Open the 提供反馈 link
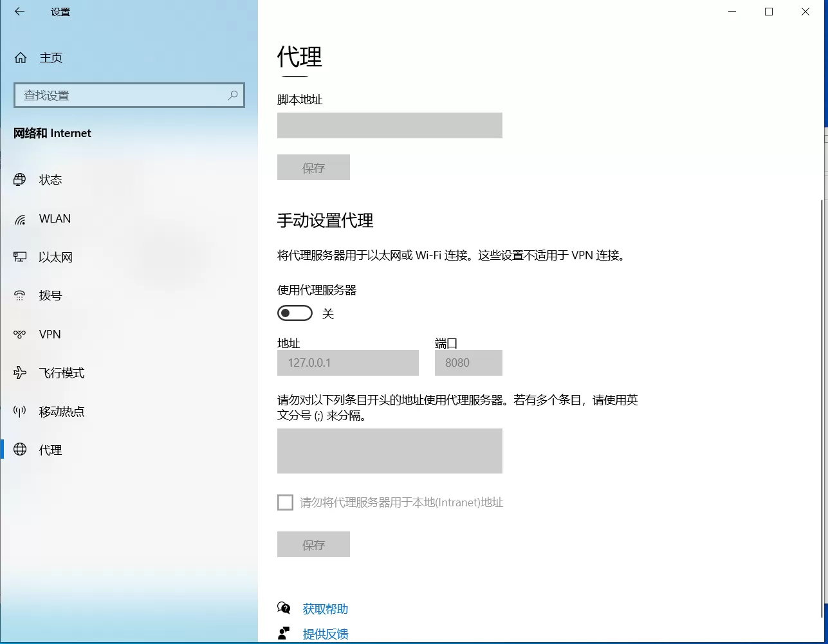 (325, 634)
